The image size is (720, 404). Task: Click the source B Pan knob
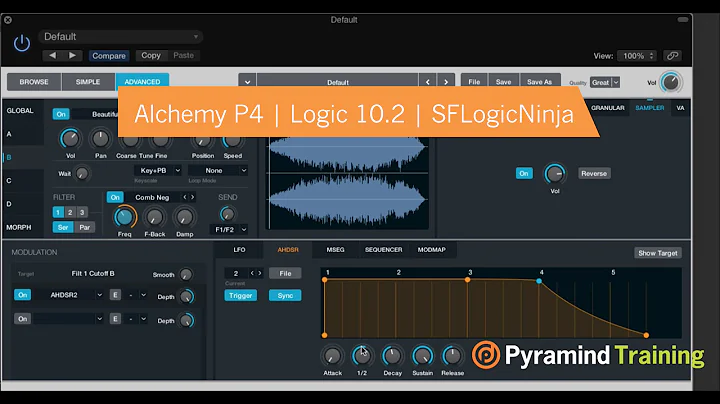(x=100, y=139)
